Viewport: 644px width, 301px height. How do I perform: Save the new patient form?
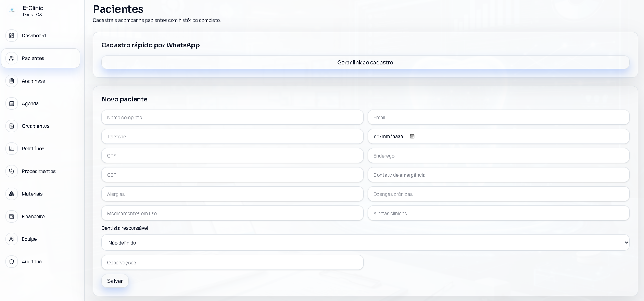tap(115, 281)
